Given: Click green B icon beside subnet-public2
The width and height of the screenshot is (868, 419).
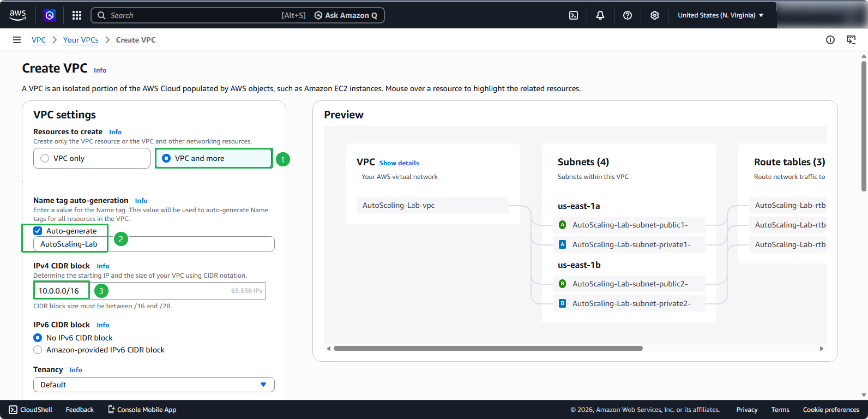Looking at the screenshot, I should 562,284.
